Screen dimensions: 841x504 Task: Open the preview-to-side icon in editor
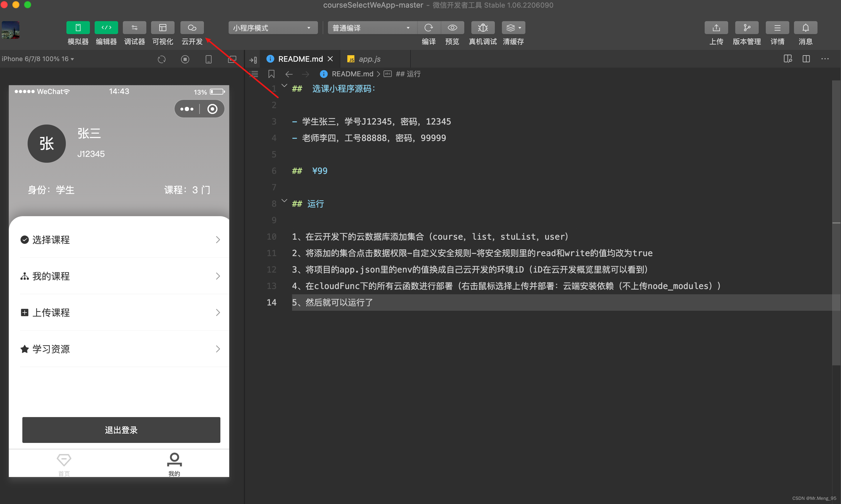click(788, 59)
